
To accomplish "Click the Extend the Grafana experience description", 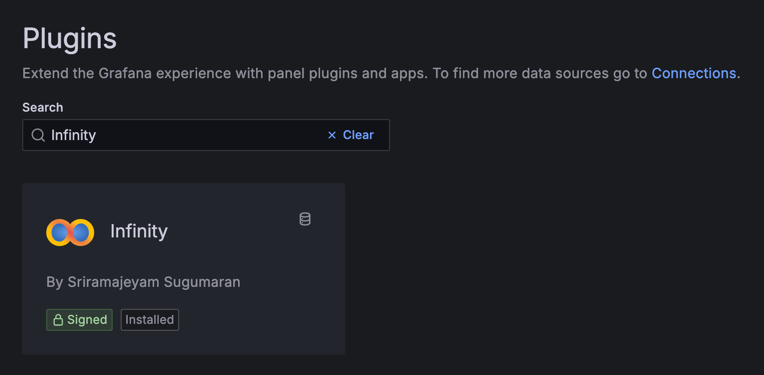I will (381, 74).
